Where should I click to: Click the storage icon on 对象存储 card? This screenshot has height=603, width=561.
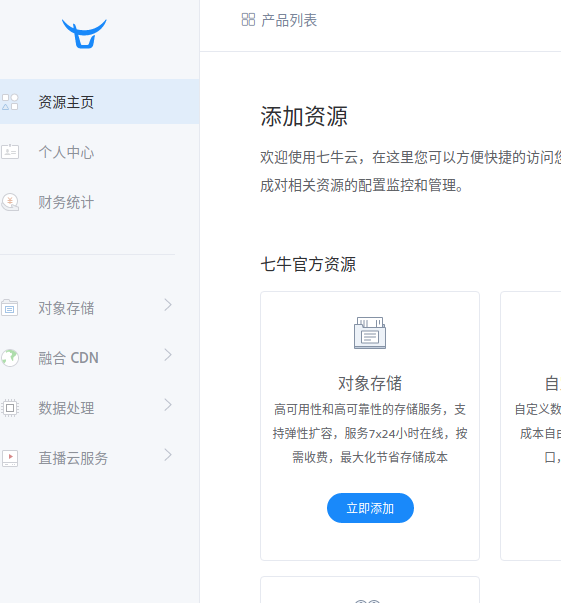(x=370, y=333)
